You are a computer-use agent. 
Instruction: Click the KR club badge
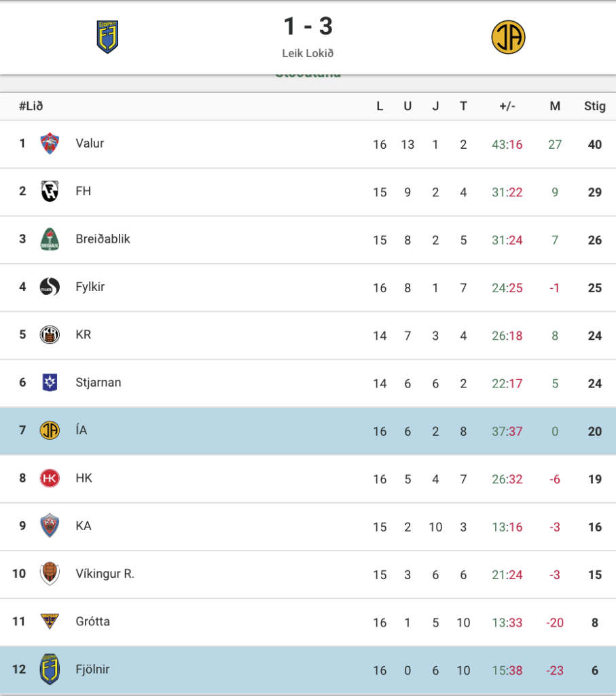pos(50,334)
